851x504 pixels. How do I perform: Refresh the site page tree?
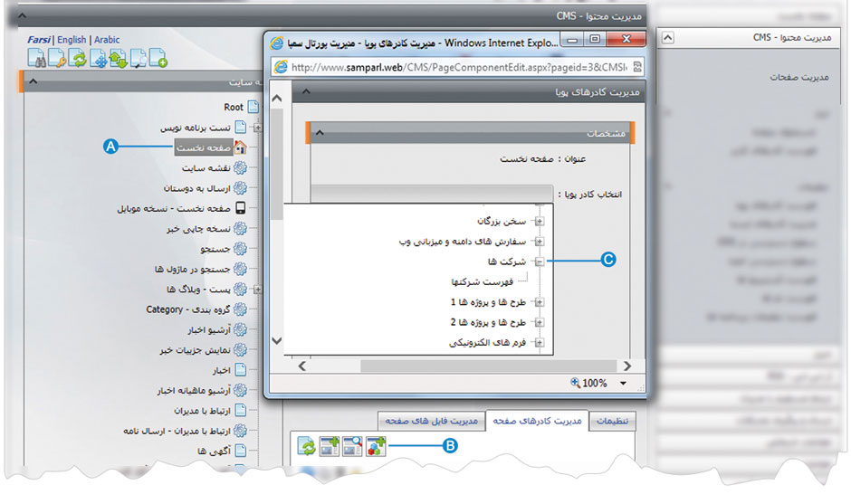point(78,61)
